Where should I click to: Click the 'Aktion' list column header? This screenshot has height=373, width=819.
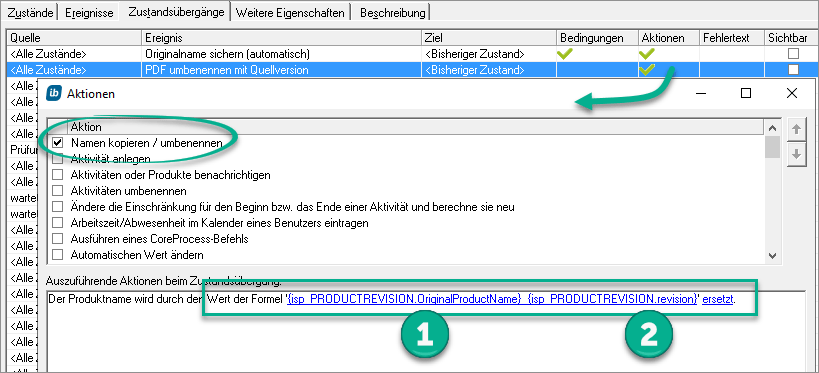point(416,127)
